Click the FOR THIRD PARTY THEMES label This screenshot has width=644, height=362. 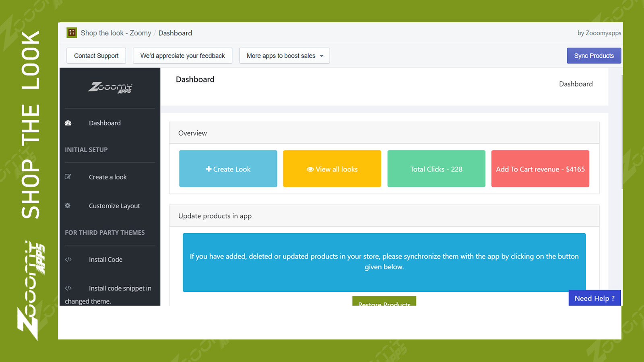pyautogui.click(x=105, y=232)
